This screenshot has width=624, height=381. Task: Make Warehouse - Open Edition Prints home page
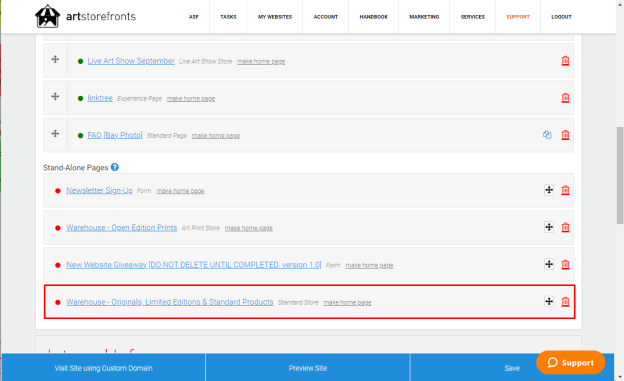[x=249, y=228]
